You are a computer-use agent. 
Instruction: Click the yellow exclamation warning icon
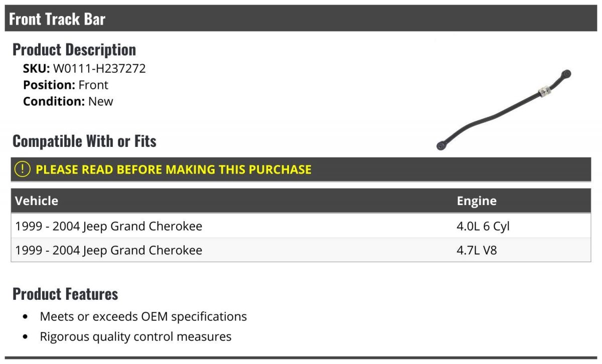coord(23,169)
